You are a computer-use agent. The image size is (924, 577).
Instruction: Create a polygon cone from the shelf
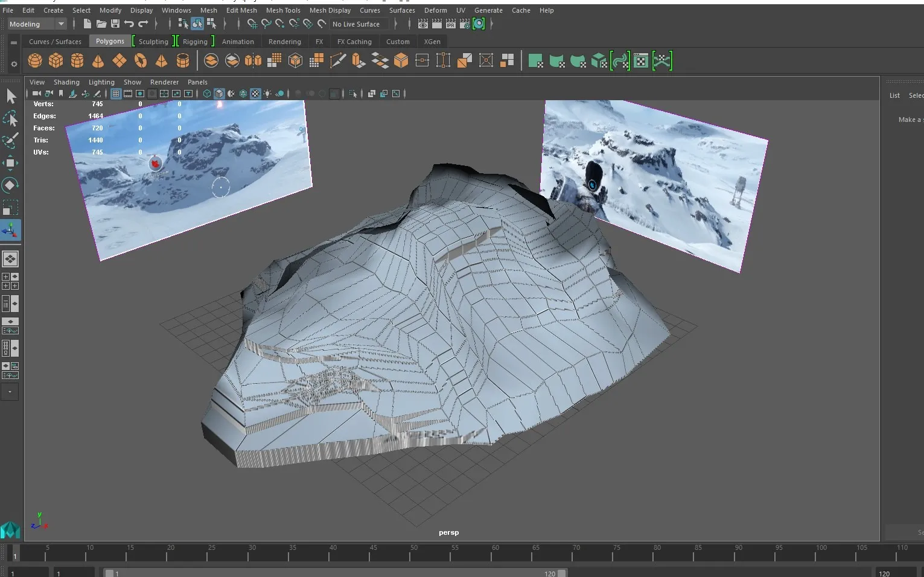point(98,60)
